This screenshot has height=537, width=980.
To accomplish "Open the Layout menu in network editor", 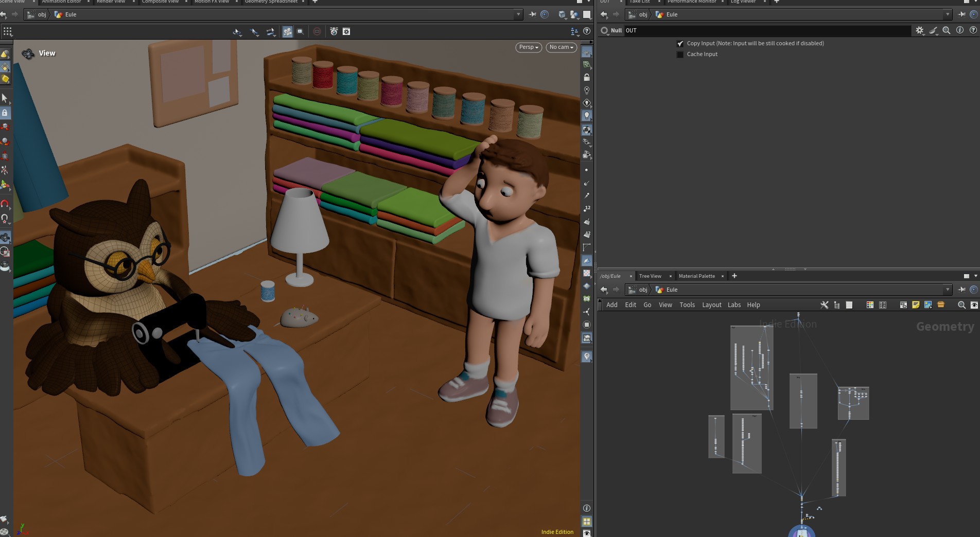I will 712,305.
